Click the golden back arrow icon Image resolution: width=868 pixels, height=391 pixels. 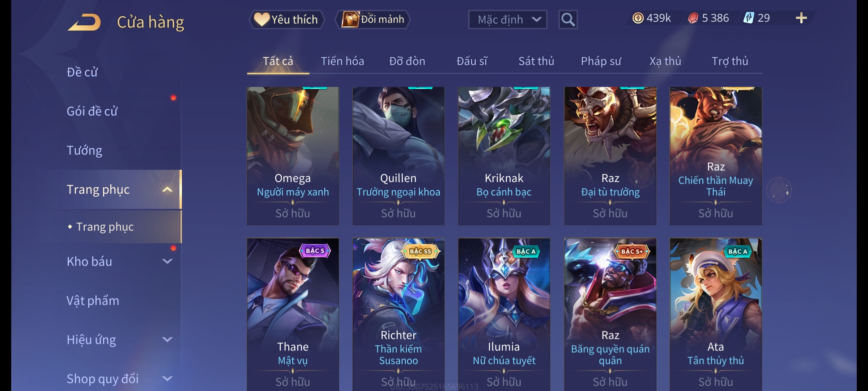tap(84, 22)
